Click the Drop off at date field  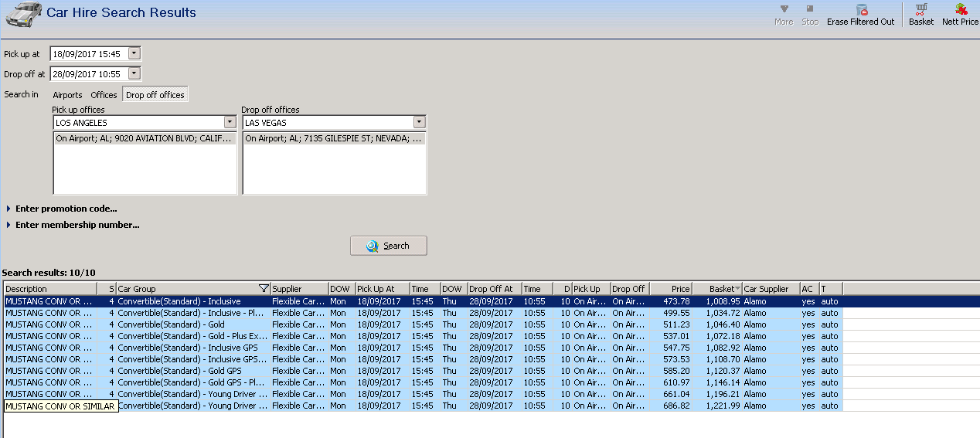point(89,74)
